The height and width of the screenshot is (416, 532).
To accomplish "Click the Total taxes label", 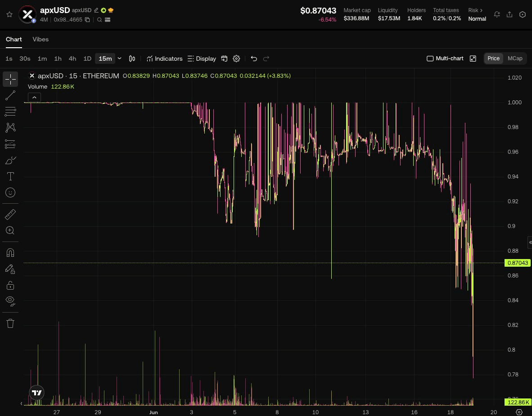I will click(x=446, y=10).
